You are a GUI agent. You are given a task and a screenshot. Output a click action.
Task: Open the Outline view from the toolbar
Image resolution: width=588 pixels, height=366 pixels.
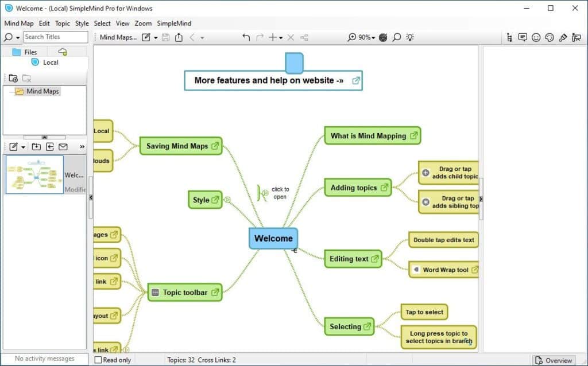[x=509, y=37]
